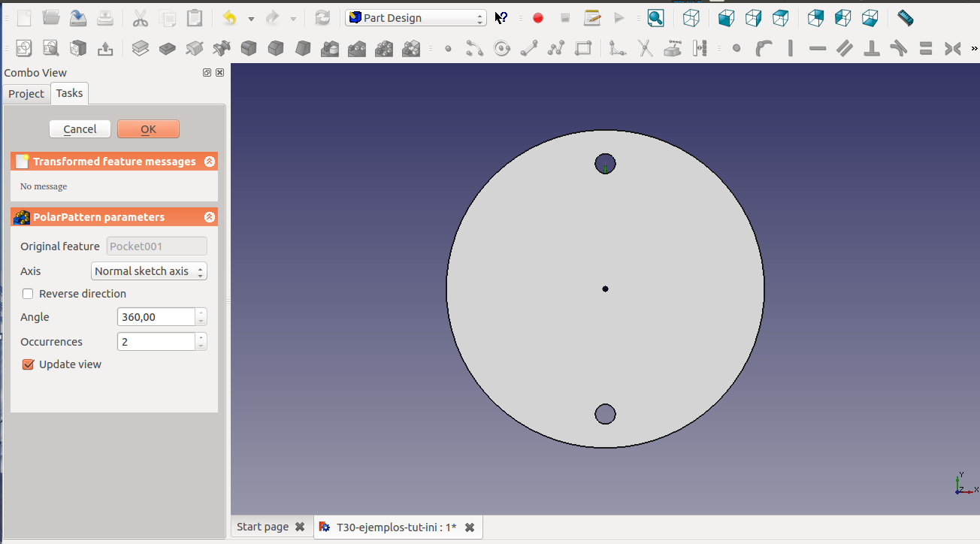This screenshot has height=544, width=980.
Task: Click the What's This help cursor icon
Action: pos(501,18)
